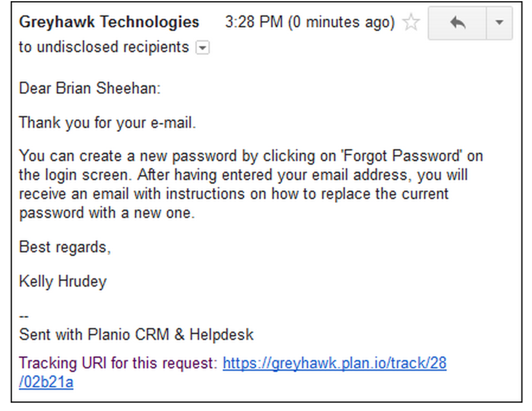532x411 pixels.
Task: Click the 'Best regards,' closing line
Action: tap(65, 247)
